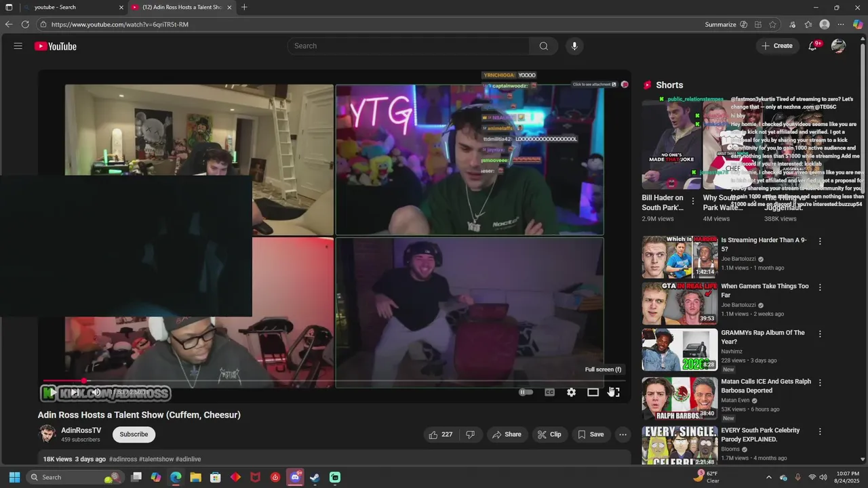Seek on the red video progress bar
The width and height of the screenshot is (868, 488).
[x=334, y=381]
